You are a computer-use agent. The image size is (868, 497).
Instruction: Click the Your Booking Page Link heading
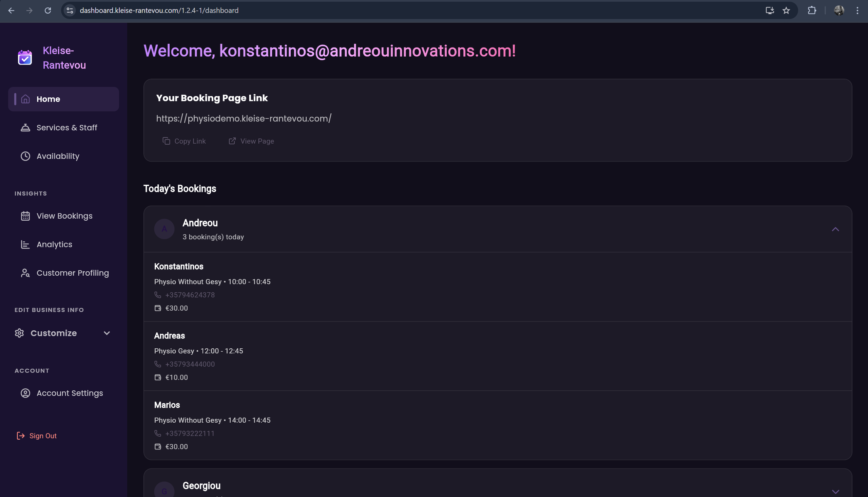(212, 98)
